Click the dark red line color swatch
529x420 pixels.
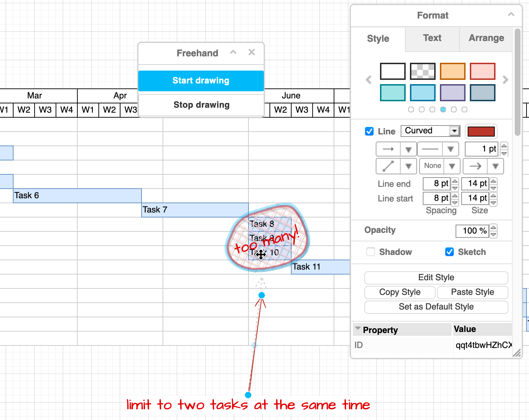[x=481, y=131]
